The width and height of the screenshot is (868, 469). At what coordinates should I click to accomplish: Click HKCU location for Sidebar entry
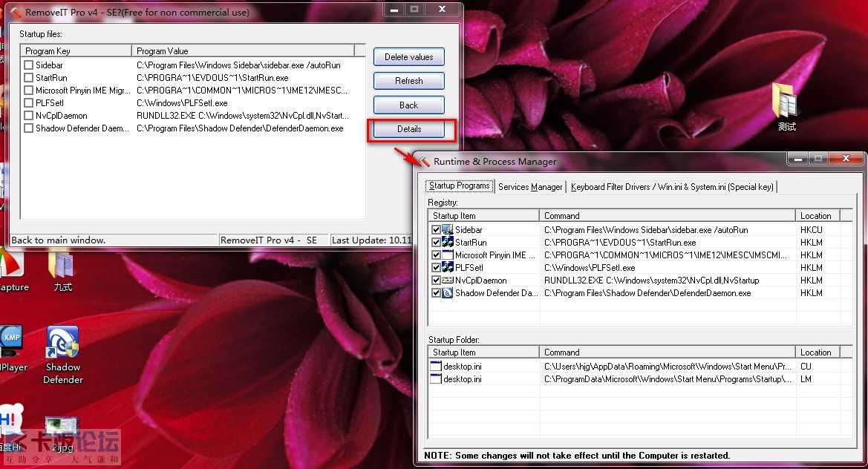(x=812, y=229)
